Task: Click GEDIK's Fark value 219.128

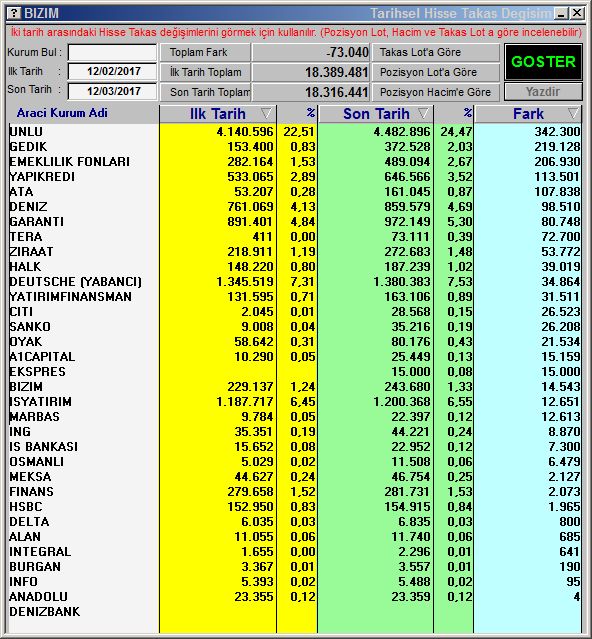Action: click(557, 147)
